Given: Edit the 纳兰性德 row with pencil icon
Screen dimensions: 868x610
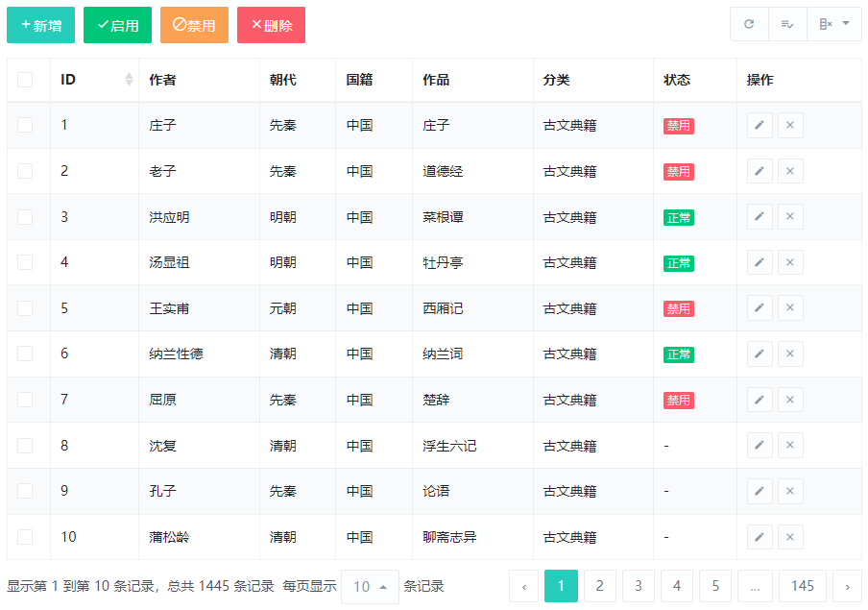Looking at the screenshot, I should (x=759, y=354).
